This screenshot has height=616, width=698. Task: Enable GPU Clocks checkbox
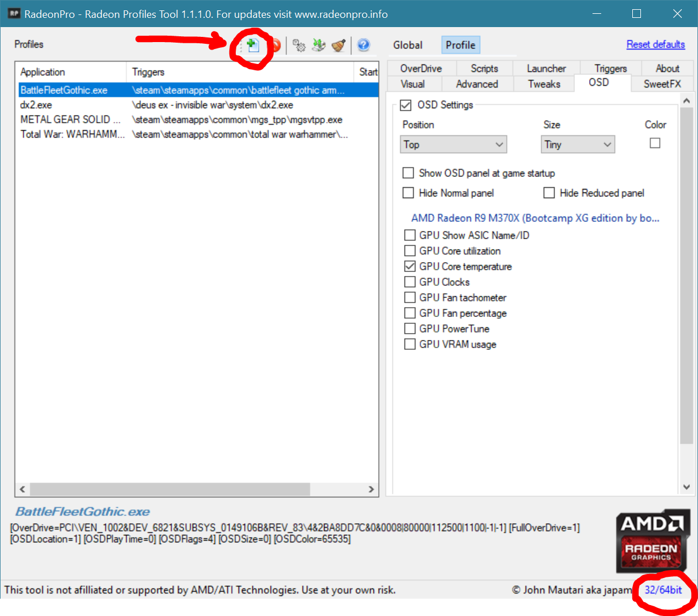pyautogui.click(x=410, y=282)
